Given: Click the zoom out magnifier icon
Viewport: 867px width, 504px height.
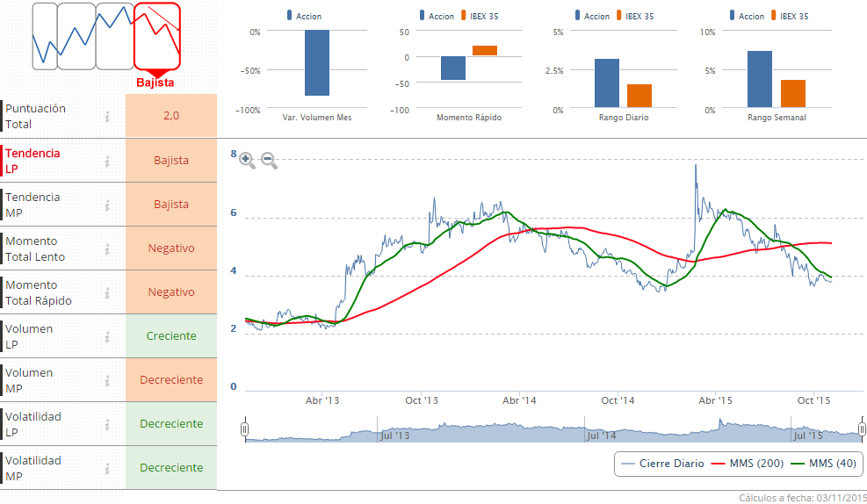Looking at the screenshot, I should pyautogui.click(x=269, y=160).
